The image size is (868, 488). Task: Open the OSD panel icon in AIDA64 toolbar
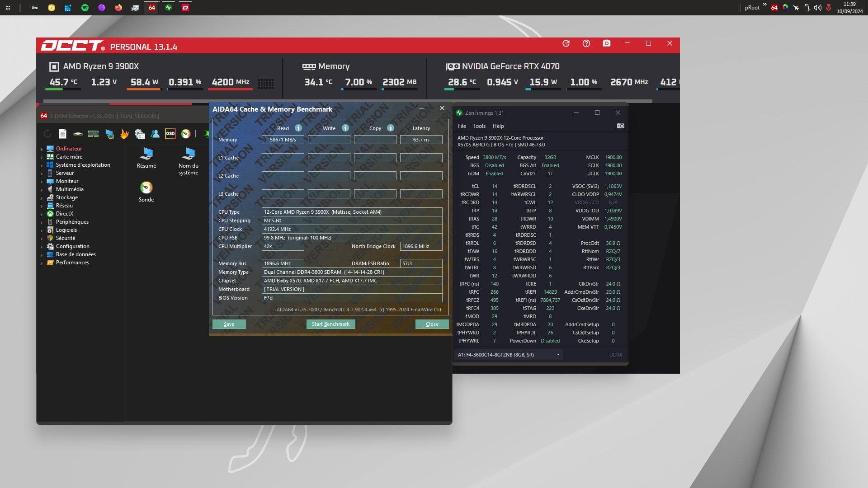pos(170,134)
